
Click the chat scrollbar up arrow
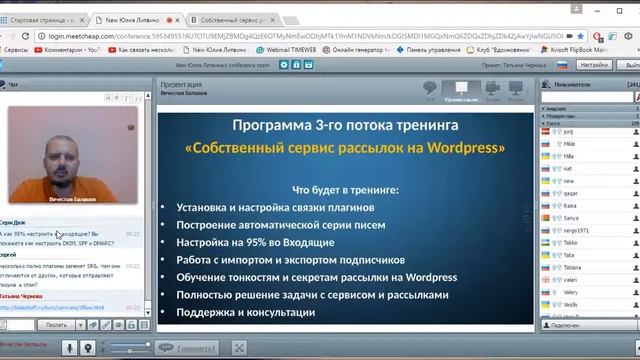(x=148, y=95)
